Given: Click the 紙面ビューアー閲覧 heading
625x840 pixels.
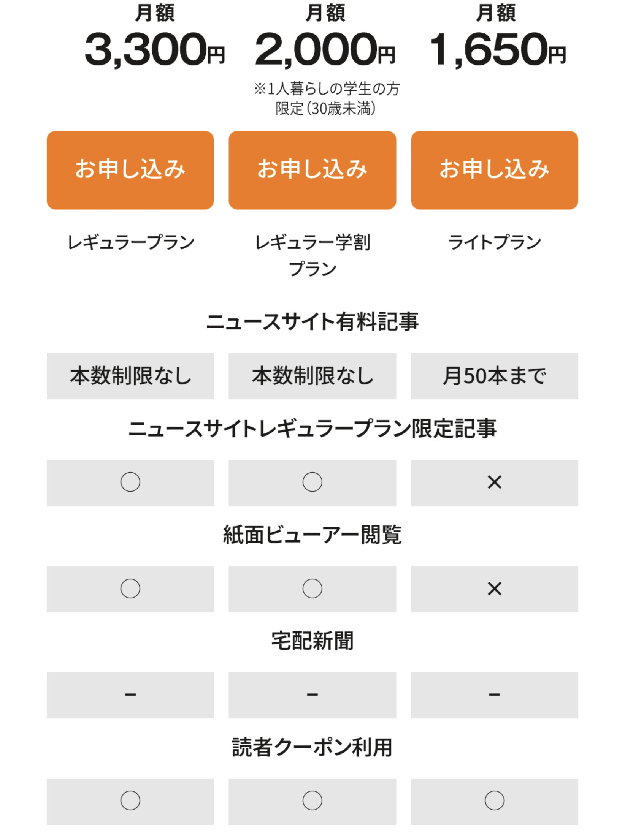Looking at the screenshot, I should [x=312, y=535].
